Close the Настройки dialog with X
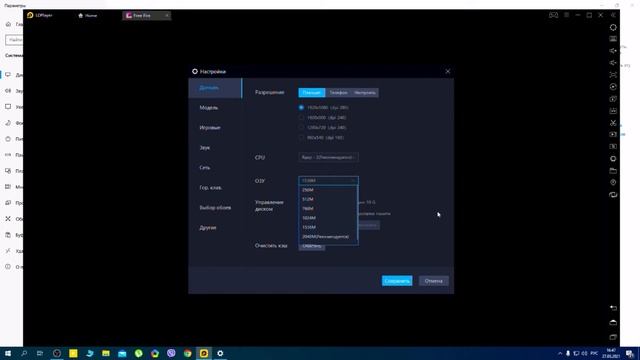This screenshot has width=640, height=360. pyautogui.click(x=448, y=71)
